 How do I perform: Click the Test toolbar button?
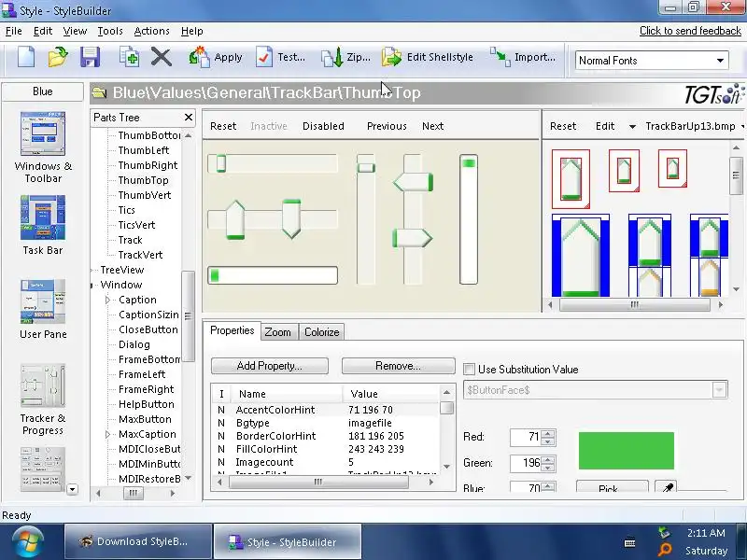[280, 57]
